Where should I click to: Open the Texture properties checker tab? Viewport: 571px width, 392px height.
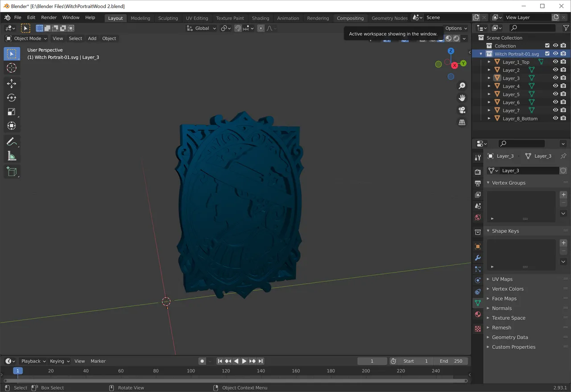point(478,329)
